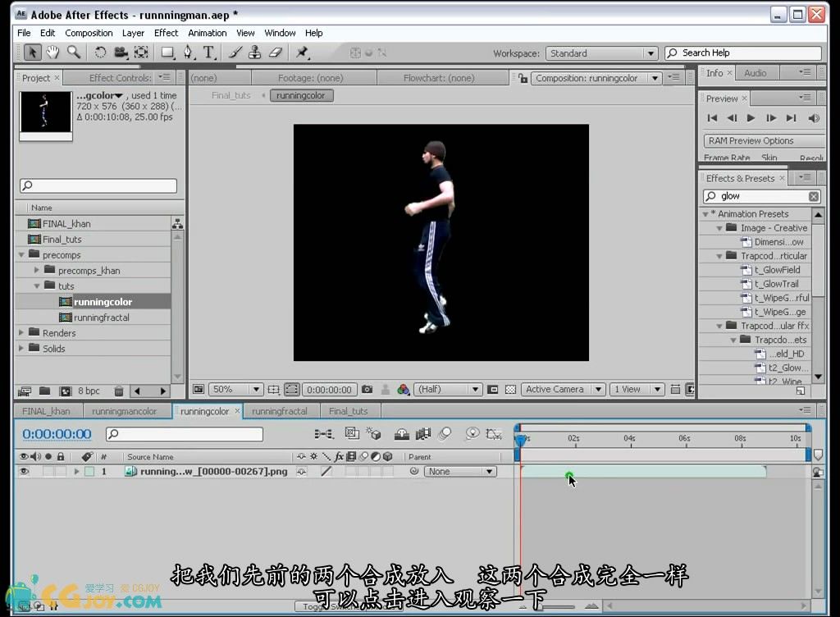Image resolution: width=840 pixels, height=617 pixels.
Task: Select the Eraser tool
Action: [276, 53]
